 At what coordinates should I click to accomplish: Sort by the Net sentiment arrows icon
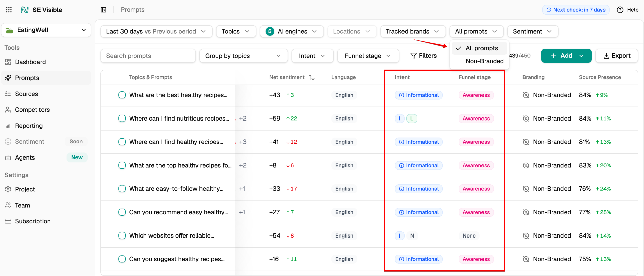(x=312, y=77)
